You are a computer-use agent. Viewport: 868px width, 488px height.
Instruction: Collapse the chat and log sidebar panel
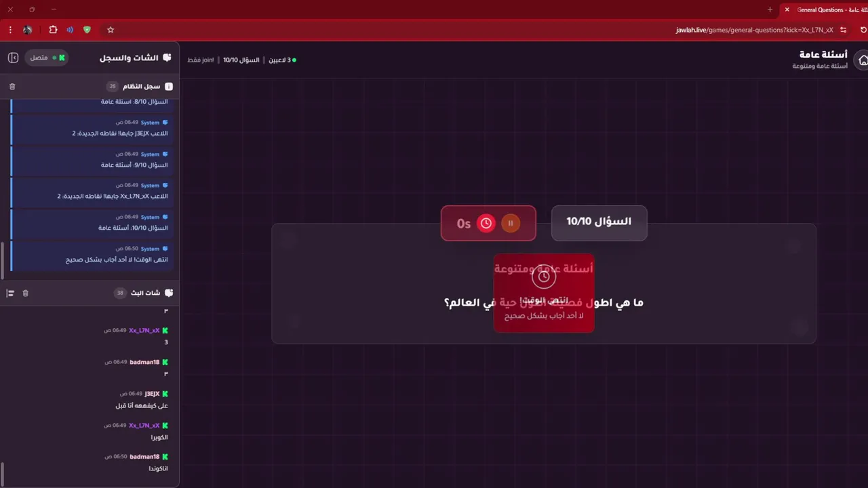click(13, 58)
